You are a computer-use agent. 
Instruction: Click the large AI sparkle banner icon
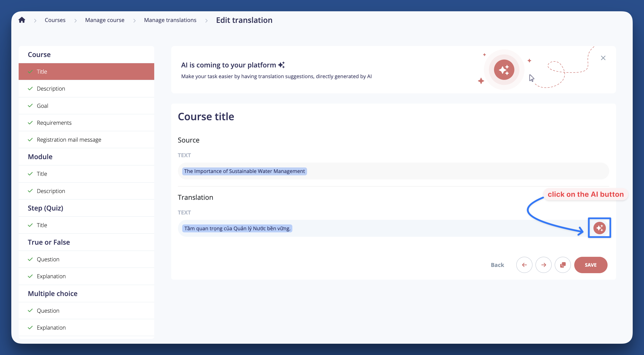pyautogui.click(x=504, y=70)
